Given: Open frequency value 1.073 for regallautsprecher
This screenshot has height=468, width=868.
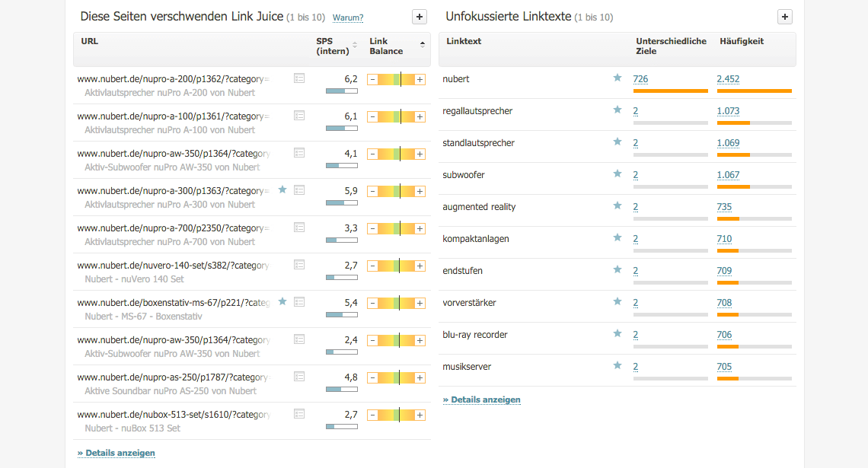Looking at the screenshot, I should 728,111.
